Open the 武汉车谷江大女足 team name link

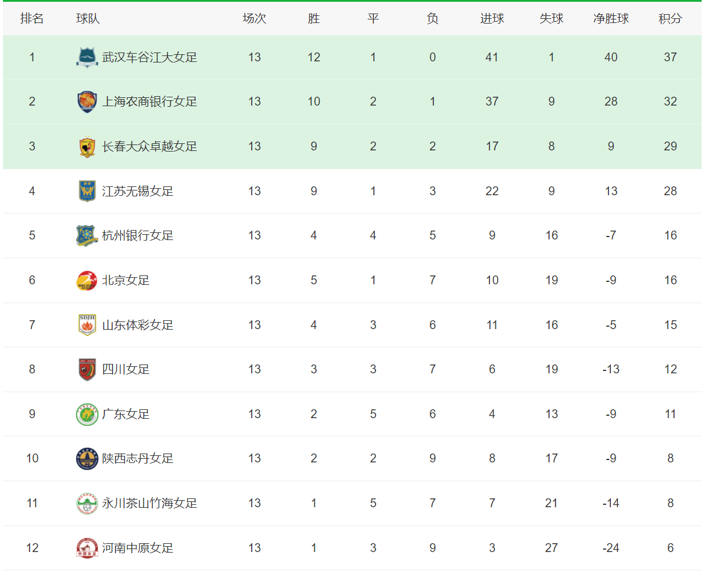pos(150,57)
